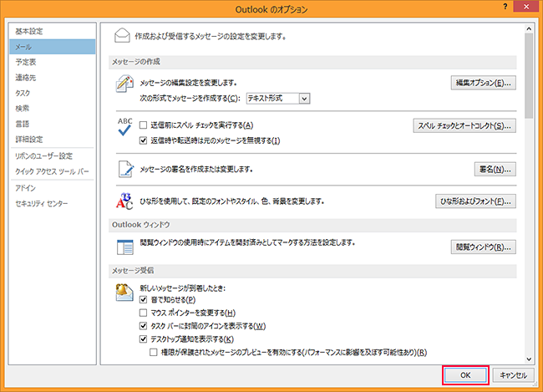Open 編集オプション(E)... button
543x392 pixels.
483,83
